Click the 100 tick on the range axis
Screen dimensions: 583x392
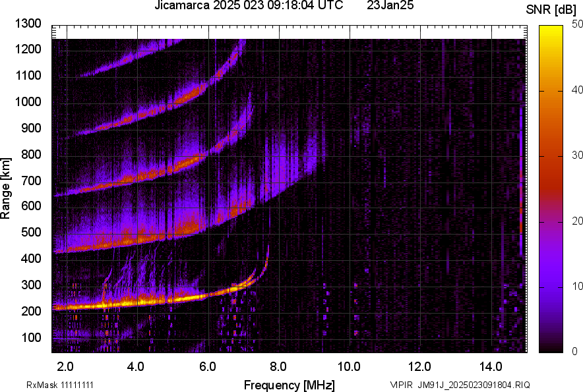pyautogui.click(x=30, y=337)
